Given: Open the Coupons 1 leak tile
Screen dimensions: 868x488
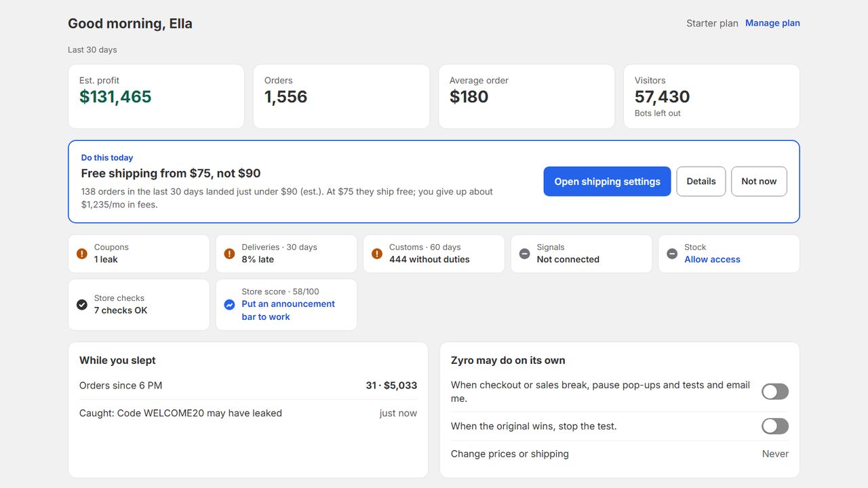Looking at the screenshot, I should (138, 253).
